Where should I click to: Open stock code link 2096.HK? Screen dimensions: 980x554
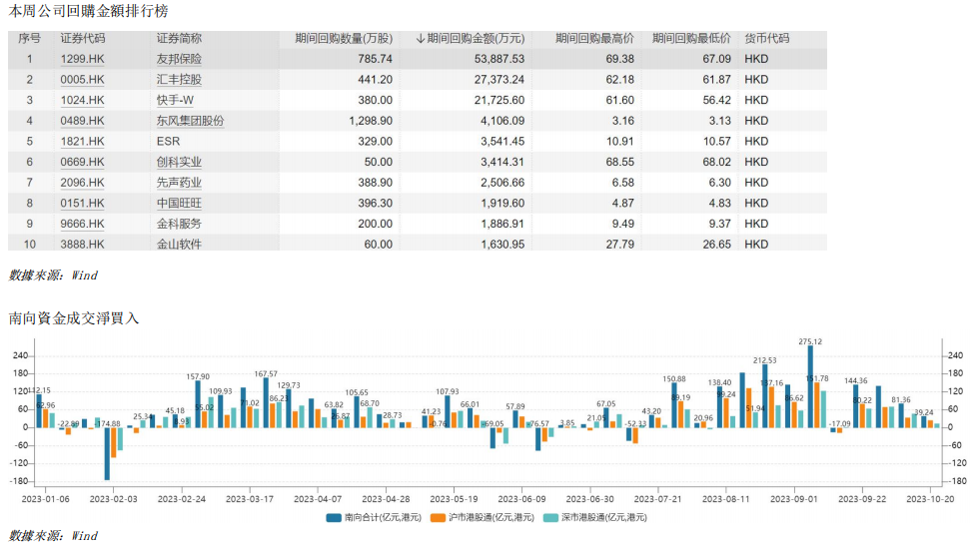(82, 183)
